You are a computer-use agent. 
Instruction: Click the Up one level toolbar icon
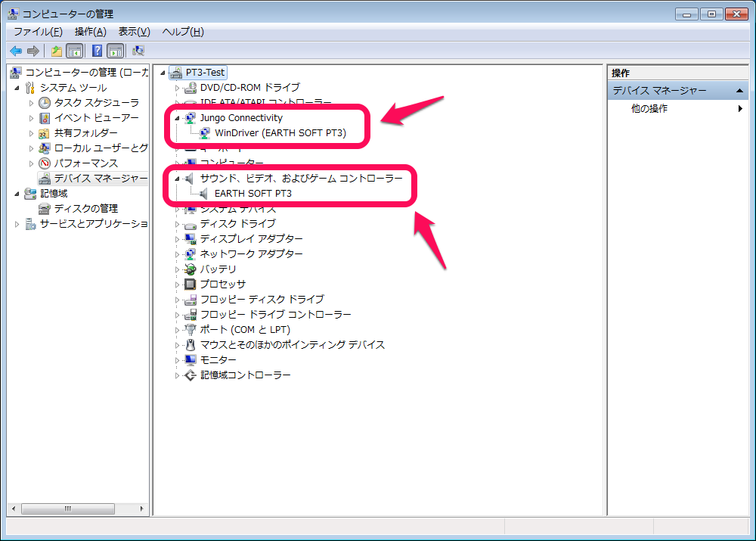(57, 51)
